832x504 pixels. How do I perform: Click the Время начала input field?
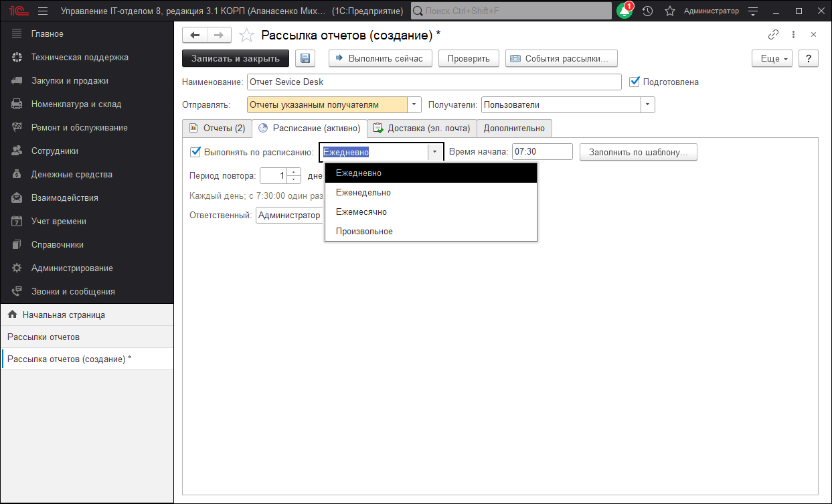[542, 152]
